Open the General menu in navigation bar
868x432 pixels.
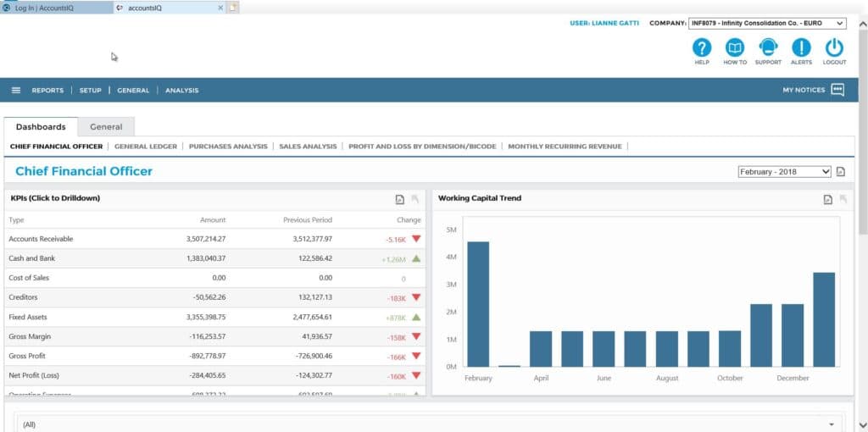tap(133, 90)
